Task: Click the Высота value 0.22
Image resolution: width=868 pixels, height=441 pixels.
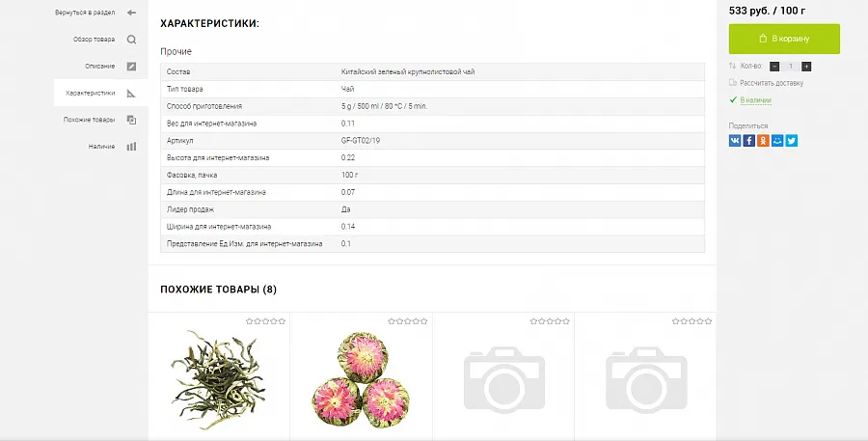Action: pos(347,158)
